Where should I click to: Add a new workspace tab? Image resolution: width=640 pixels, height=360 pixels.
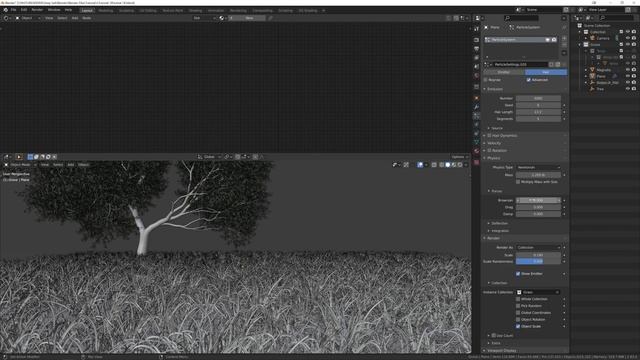click(x=324, y=10)
